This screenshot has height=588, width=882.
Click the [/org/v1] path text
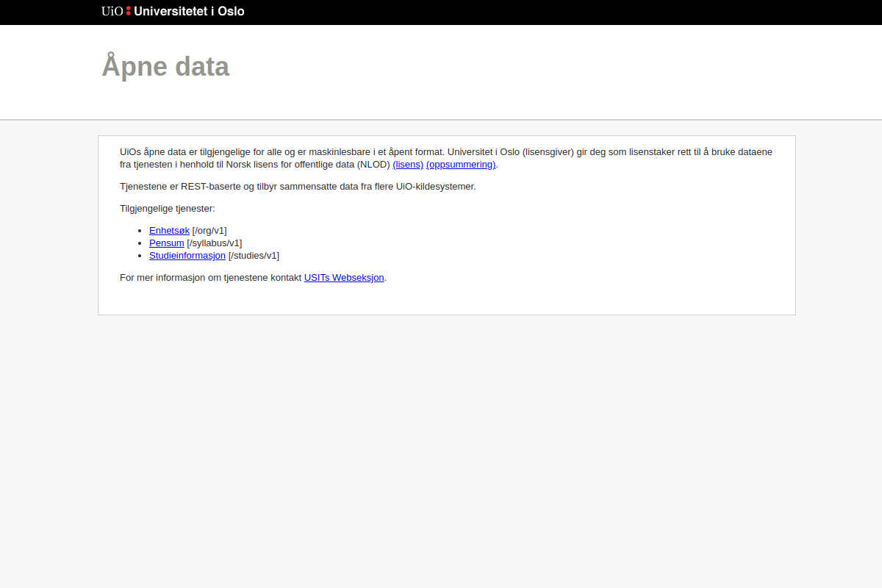click(x=209, y=230)
